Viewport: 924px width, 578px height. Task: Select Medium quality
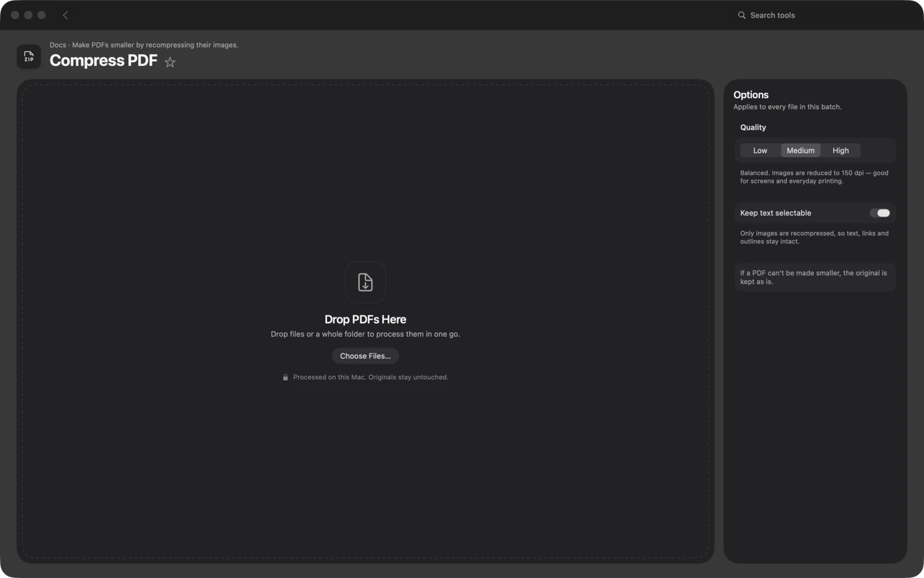(x=800, y=150)
